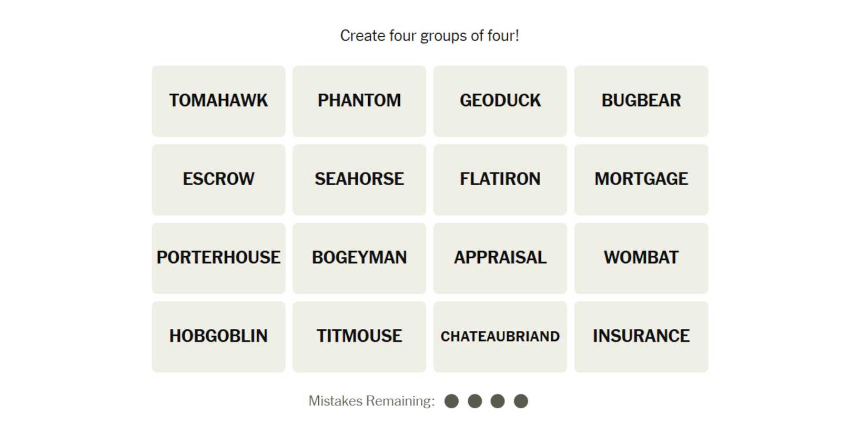Image resolution: width=868 pixels, height=434 pixels.
Task: Click the Mistakes Remaining label
Action: 371,401
